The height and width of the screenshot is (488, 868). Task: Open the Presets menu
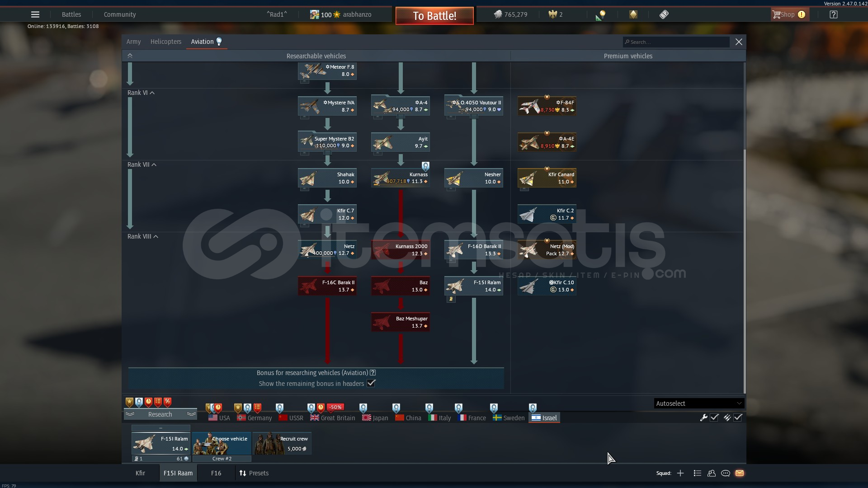(254, 473)
